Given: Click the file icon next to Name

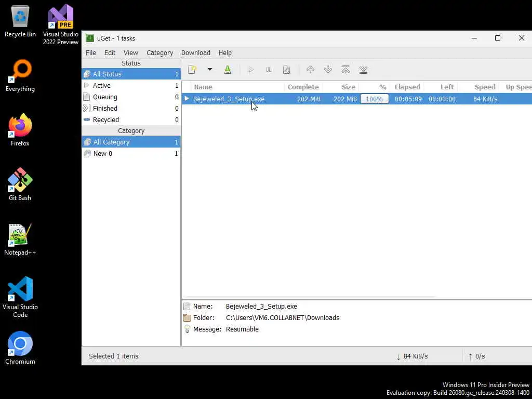Looking at the screenshot, I should tap(187, 307).
